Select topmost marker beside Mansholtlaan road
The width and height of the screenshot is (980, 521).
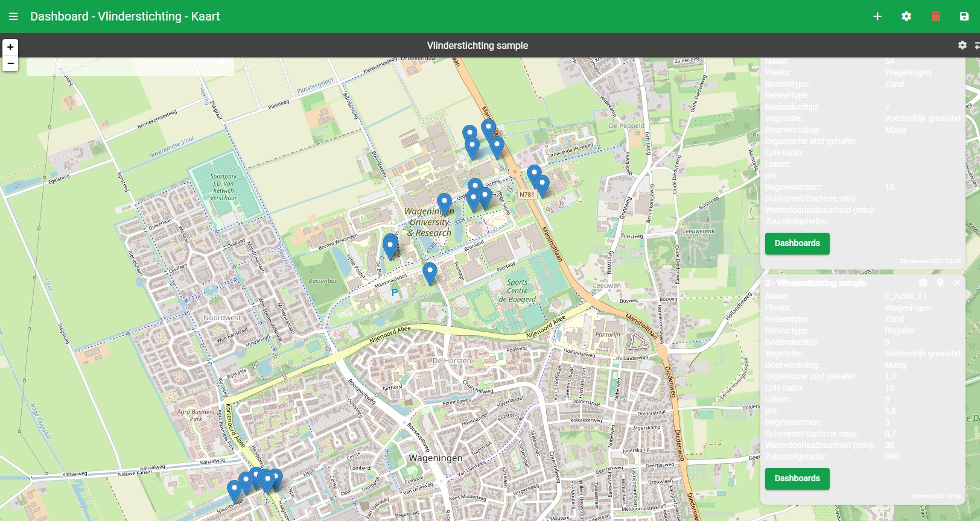tap(489, 130)
